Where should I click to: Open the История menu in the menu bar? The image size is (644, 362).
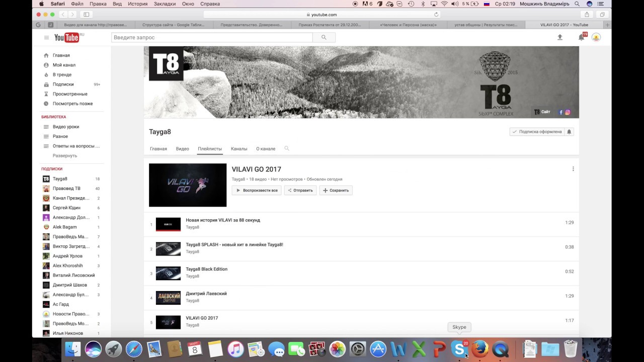[138, 4]
